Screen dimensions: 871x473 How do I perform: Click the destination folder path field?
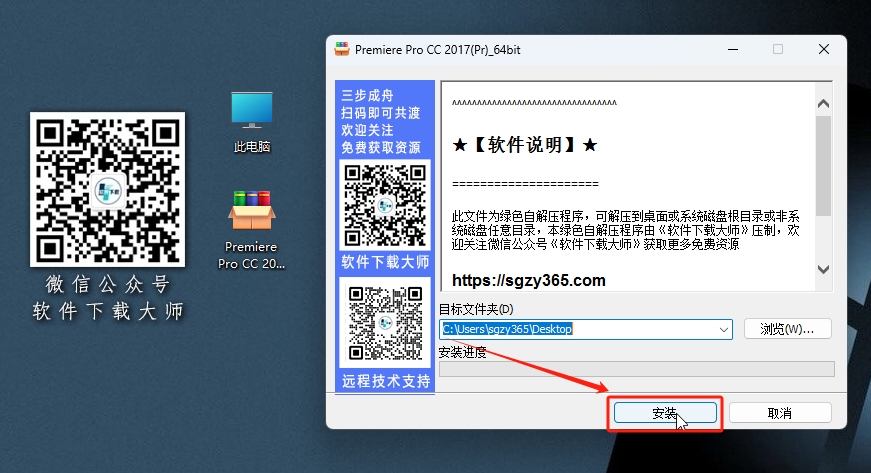pyautogui.click(x=585, y=330)
